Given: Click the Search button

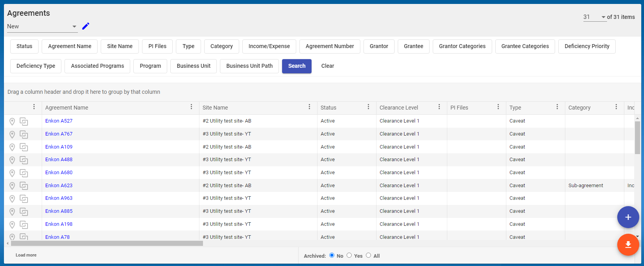Looking at the screenshot, I should (x=297, y=66).
